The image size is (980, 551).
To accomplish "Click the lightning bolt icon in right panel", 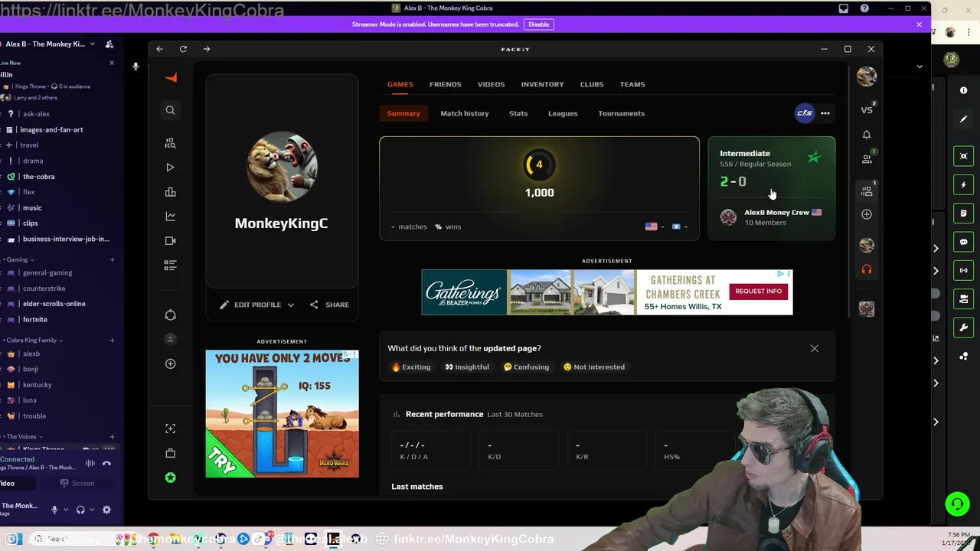I will pyautogui.click(x=963, y=184).
